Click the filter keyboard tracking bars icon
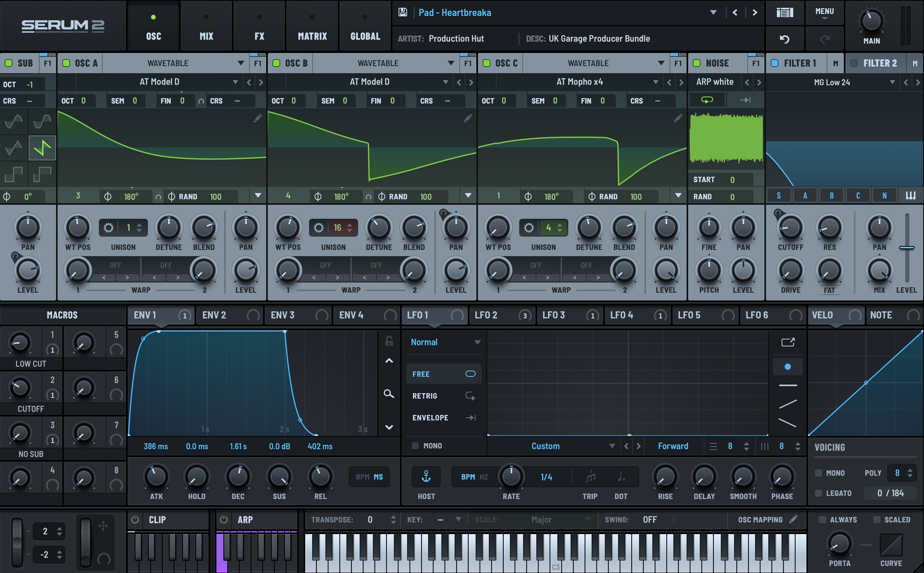924x573 pixels. point(911,195)
